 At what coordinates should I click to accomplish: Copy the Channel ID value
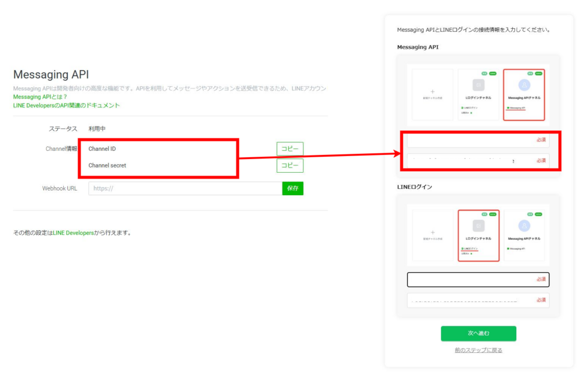click(x=289, y=149)
